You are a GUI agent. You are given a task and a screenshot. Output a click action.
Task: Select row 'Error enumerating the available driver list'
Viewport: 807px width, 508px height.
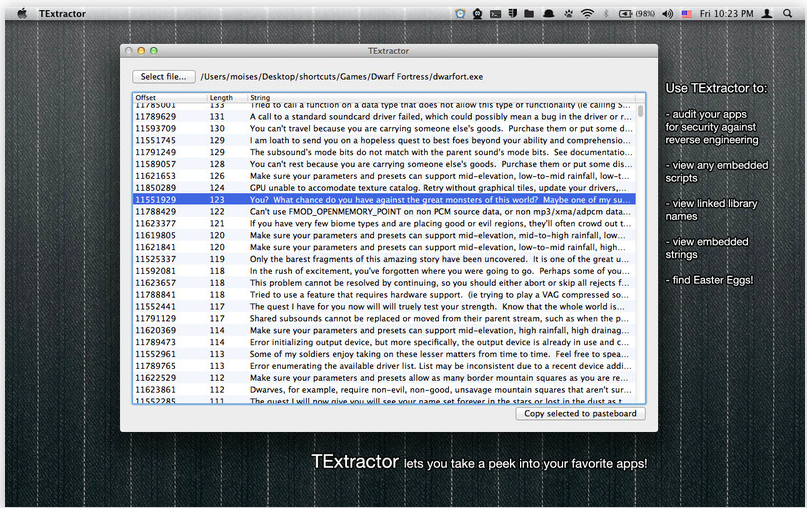[x=384, y=366]
